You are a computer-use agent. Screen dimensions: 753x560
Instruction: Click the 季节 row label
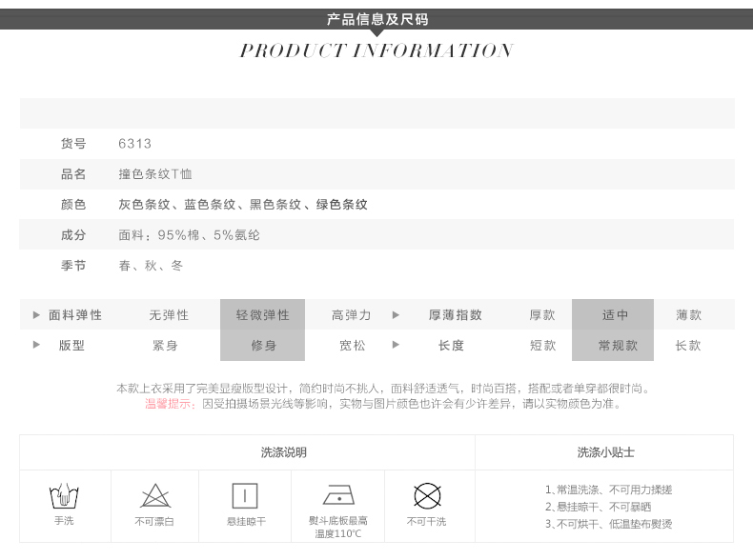(x=73, y=266)
